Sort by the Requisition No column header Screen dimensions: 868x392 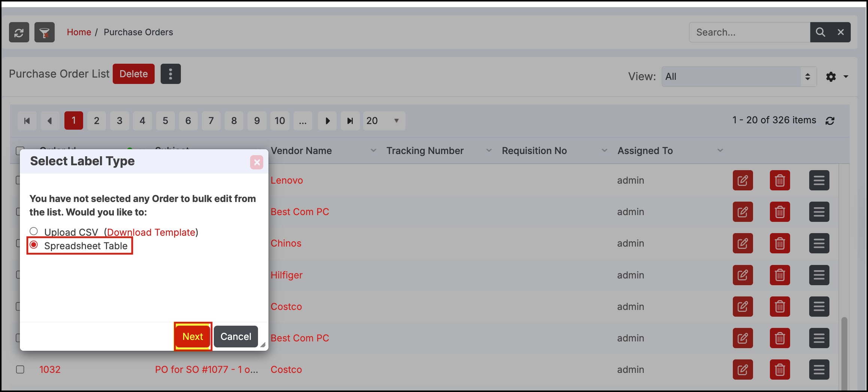point(534,151)
